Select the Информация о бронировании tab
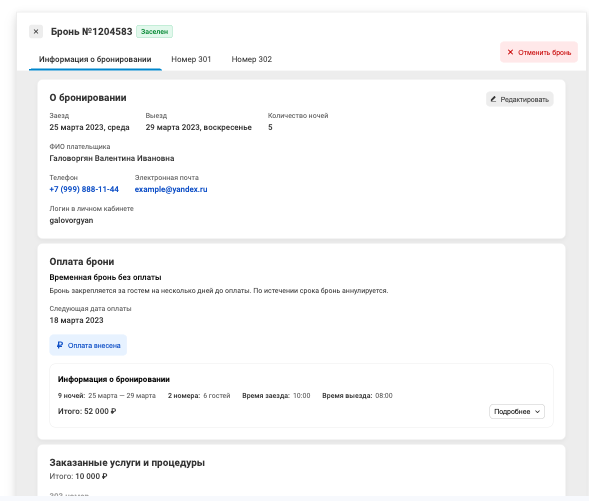 click(x=95, y=59)
